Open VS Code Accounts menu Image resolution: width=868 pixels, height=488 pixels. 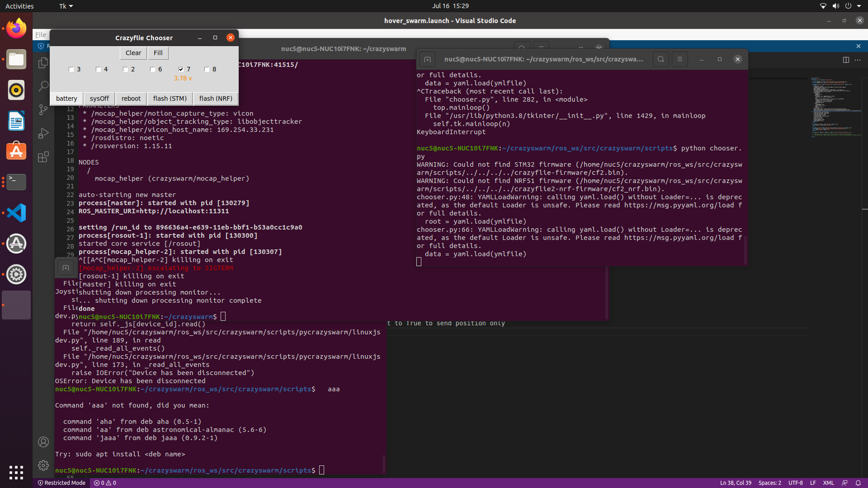(43, 442)
